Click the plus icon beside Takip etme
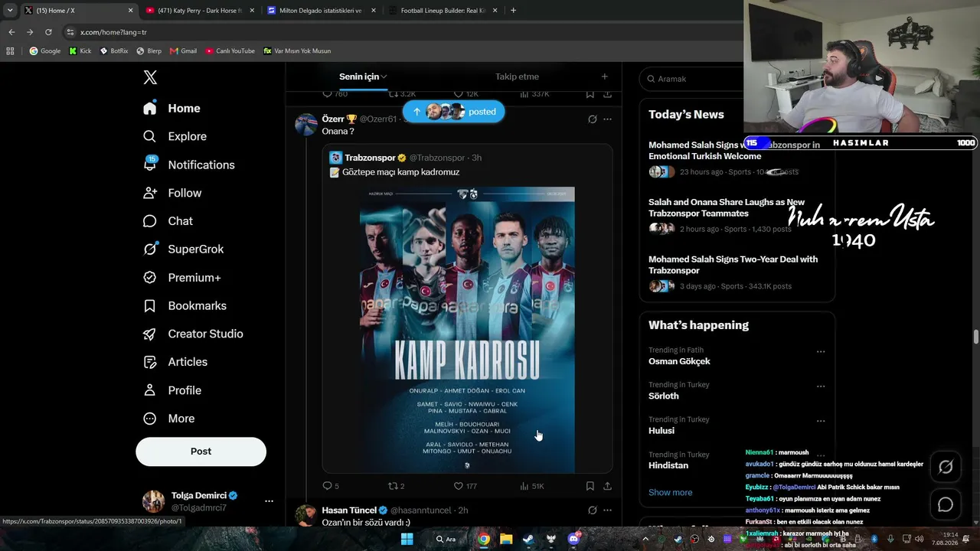 click(x=604, y=77)
